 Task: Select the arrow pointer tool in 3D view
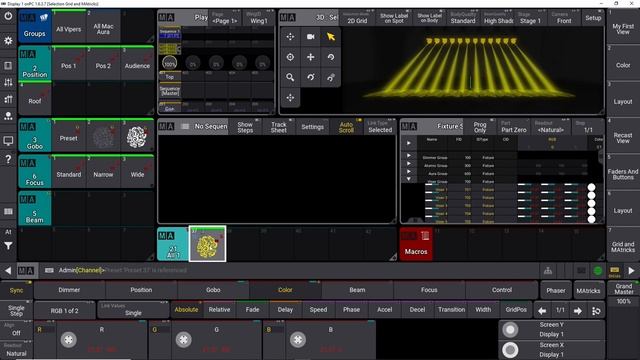tap(331, 37)
